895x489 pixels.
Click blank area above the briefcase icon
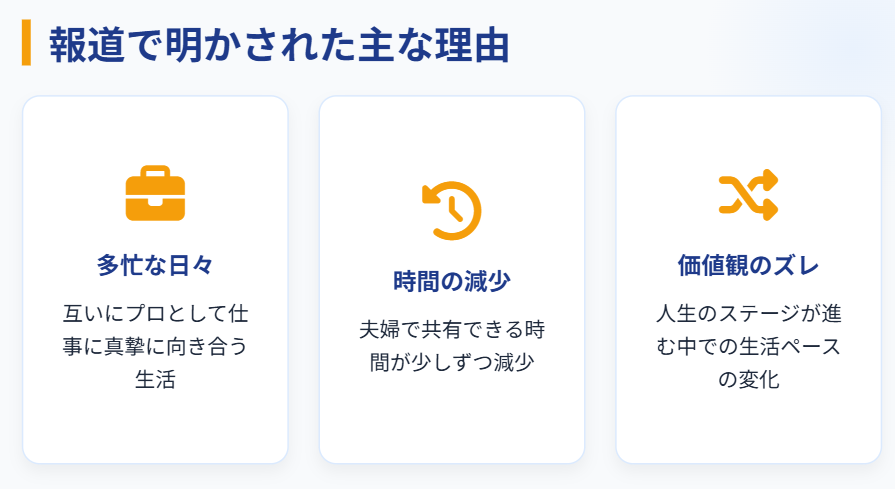pos(155,130)
